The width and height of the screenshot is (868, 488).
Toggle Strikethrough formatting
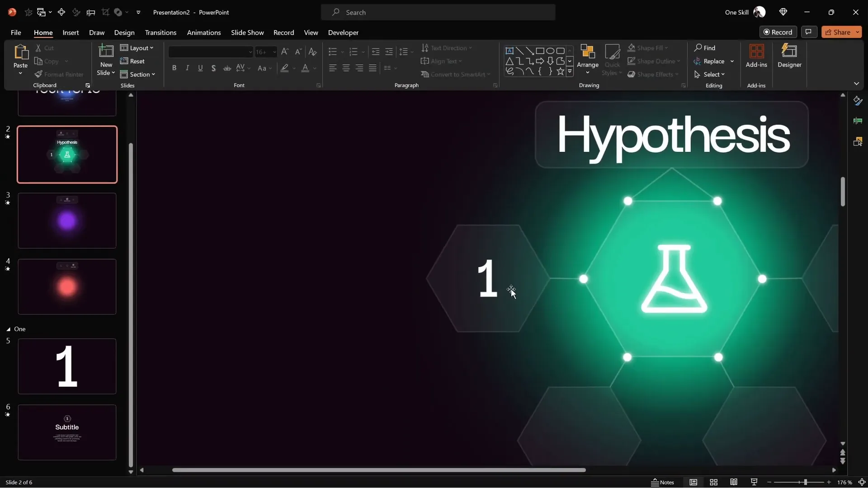pyautogui.click(x=227, y=68)
